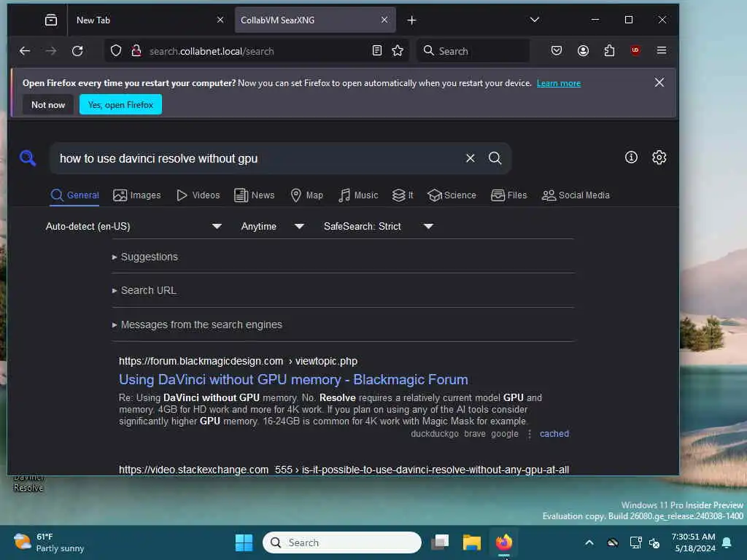Viewport: 747px width, 560px height.
Task: Reload the current page
Action: click(77, 51)
